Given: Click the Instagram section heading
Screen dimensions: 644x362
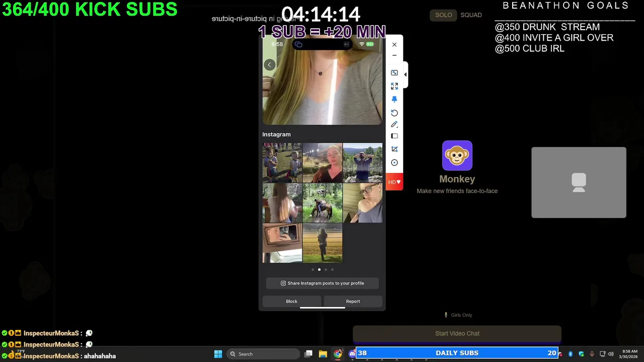Looking at the screenshot, I should 276,134.
